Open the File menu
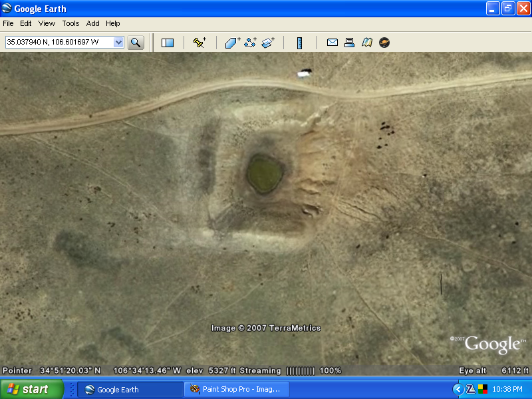 [8, 23]
